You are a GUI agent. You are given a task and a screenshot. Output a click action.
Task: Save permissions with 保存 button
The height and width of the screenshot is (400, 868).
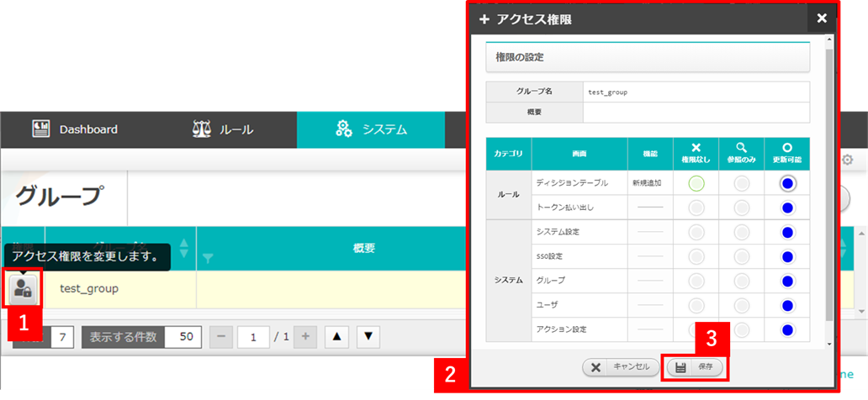[695, 367]
